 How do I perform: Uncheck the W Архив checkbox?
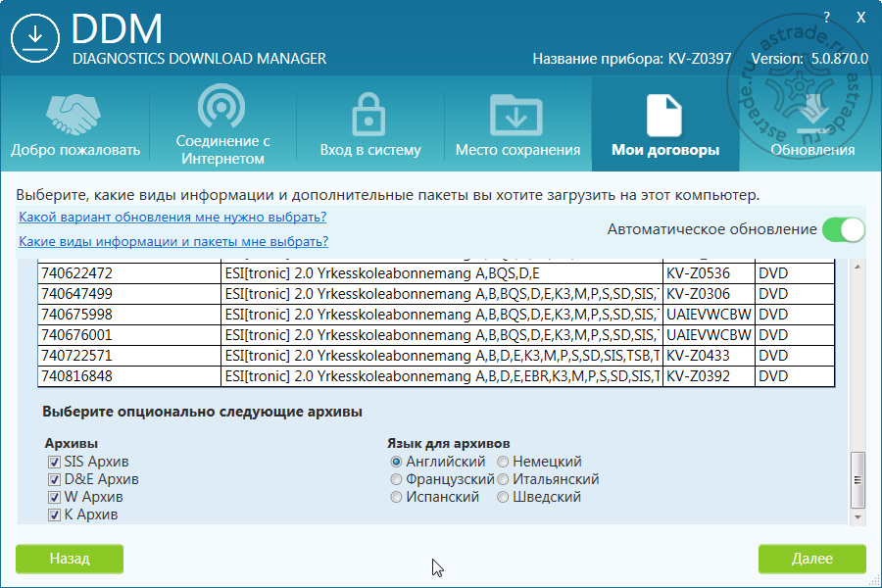pos(54,498)
